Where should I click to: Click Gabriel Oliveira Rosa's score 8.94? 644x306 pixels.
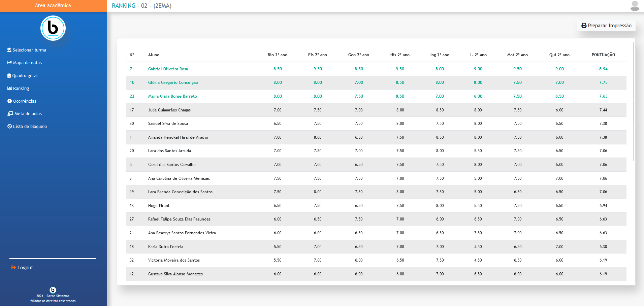tap(603, 69)
